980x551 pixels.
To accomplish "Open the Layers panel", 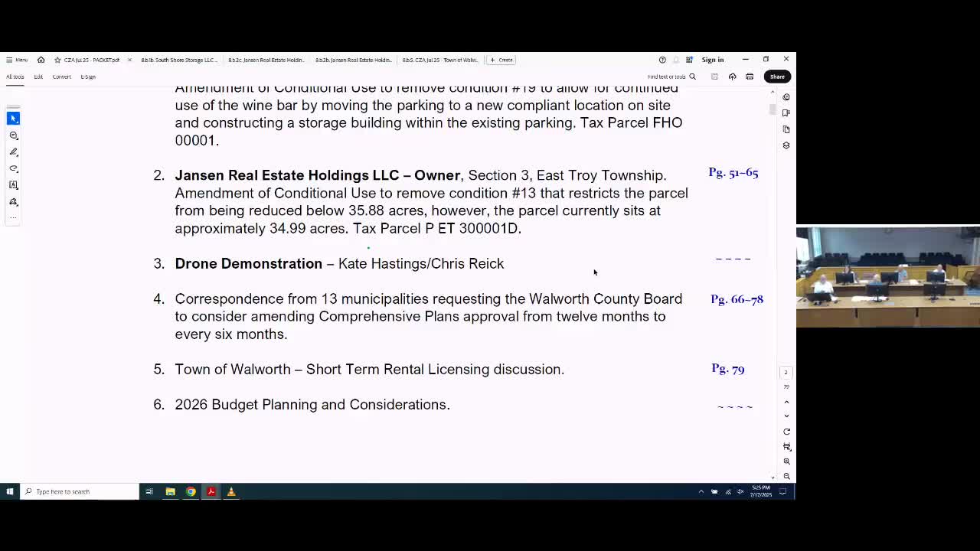I will pyautogui.click(x=786, y=145).
